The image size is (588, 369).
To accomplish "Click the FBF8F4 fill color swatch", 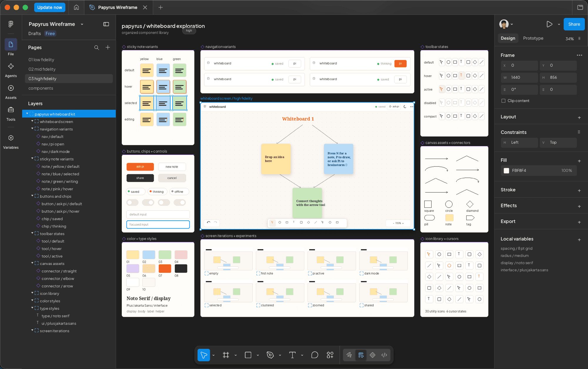I will pyautogui.click(x=506, y=171).
